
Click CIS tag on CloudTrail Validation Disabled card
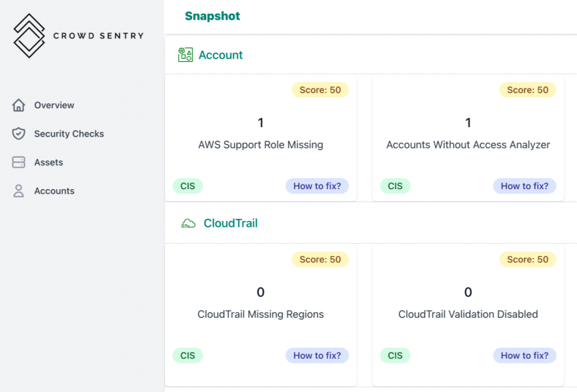coord(395,355)
